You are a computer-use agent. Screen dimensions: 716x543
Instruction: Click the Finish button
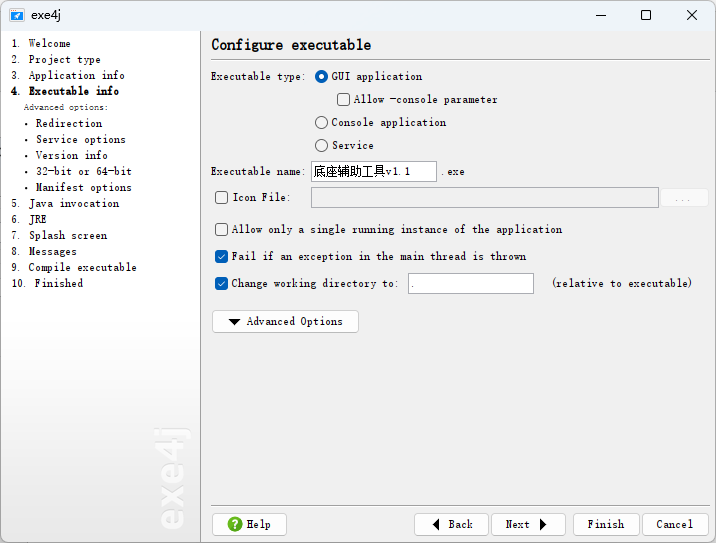pos(606,524)
